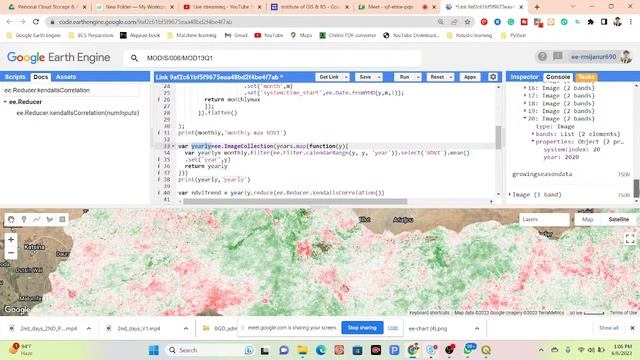Click the code editor vertical scrollbar
640x360 pixels.
click(x=498, y=137)
